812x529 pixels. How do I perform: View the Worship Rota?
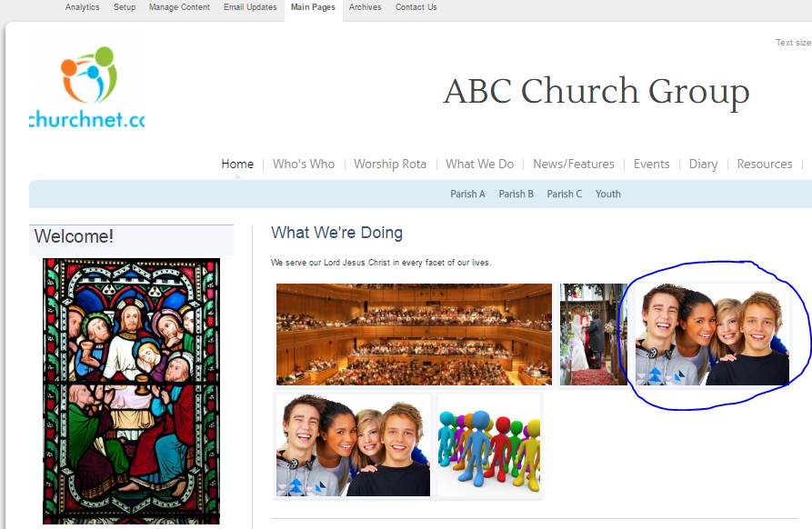tap(390, 164)
